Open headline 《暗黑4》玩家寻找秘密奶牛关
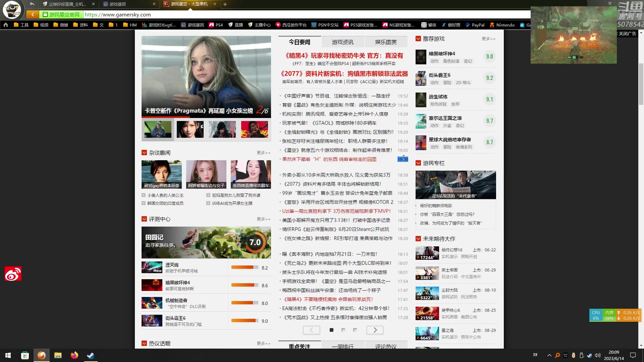Image resolution: width=644 pixels, height=362 pixels. tap(343, 56)
